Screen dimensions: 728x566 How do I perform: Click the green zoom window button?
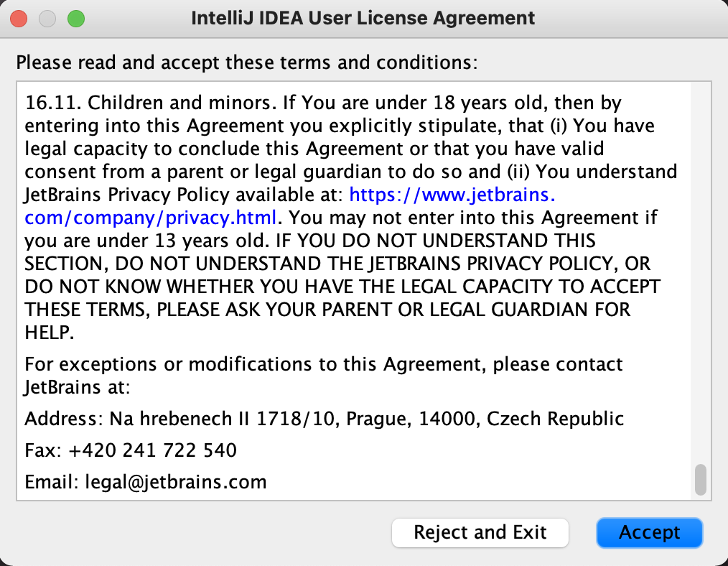76,19
